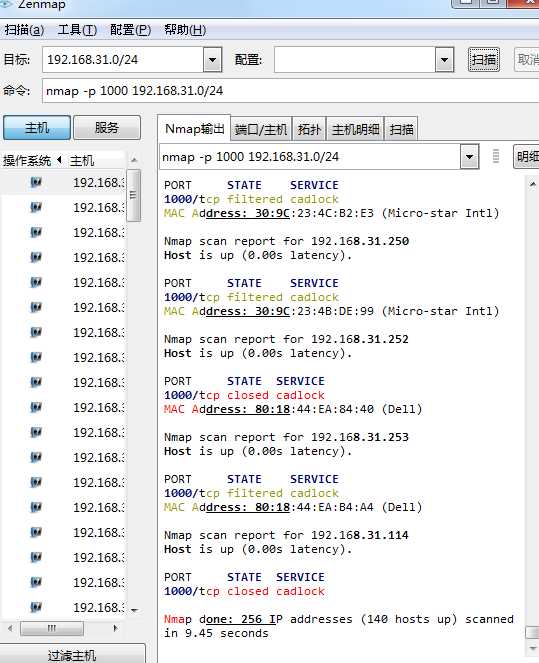Click the output pane scroll-up arrow
The height and width of the screenshot is (663, 539).
(533, 184)
